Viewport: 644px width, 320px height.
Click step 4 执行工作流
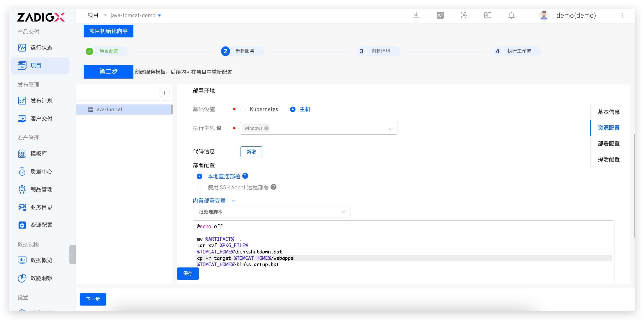[516, 51]
